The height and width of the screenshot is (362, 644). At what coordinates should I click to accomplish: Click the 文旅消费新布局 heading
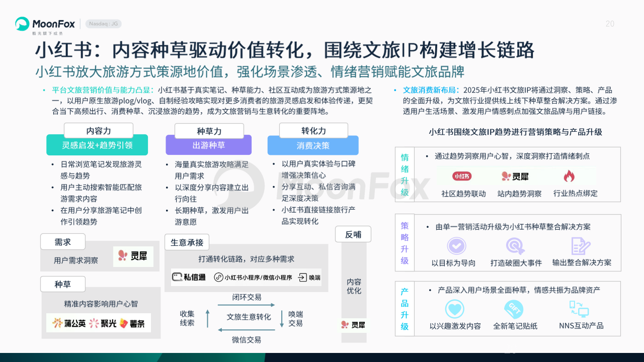click(x=432, y=90)
